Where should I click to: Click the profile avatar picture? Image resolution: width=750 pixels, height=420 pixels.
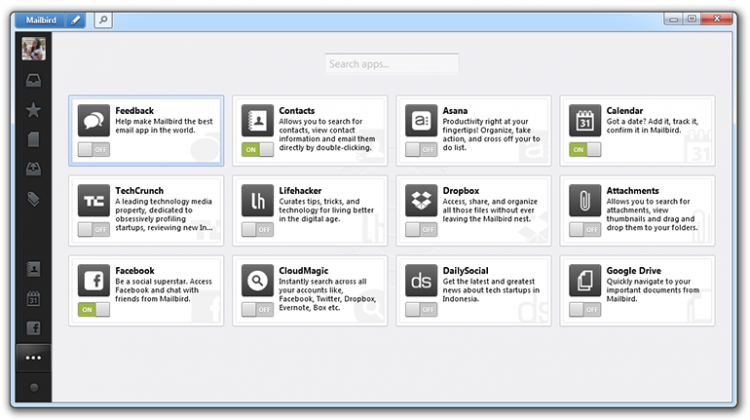(x=33, y=49)
